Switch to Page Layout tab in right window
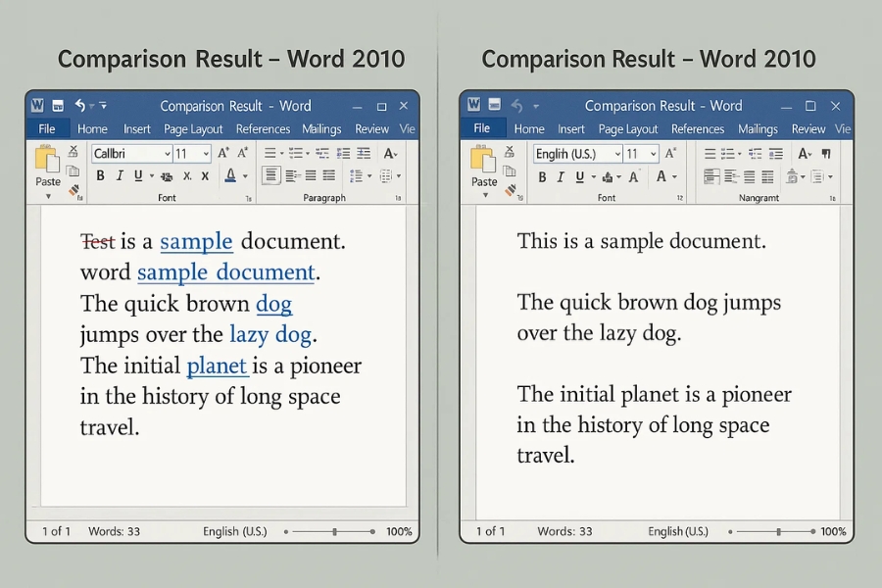This screenshot has height=588, width=882. point(628,129)
